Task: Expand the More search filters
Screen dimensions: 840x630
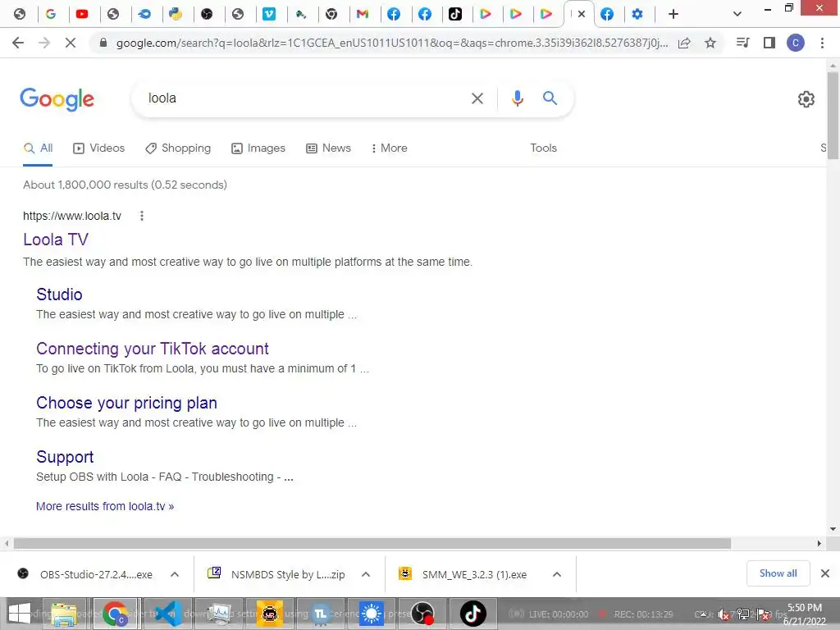Action: coord(390,148)
